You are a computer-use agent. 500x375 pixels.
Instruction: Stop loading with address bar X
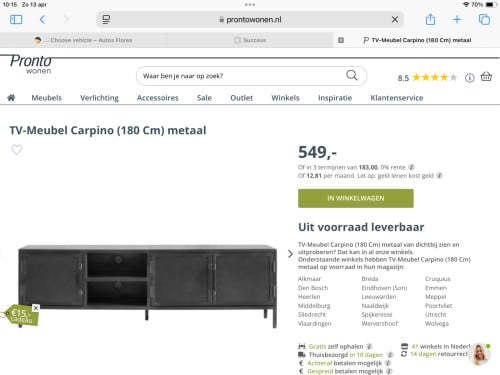click(x=395, y=20)
